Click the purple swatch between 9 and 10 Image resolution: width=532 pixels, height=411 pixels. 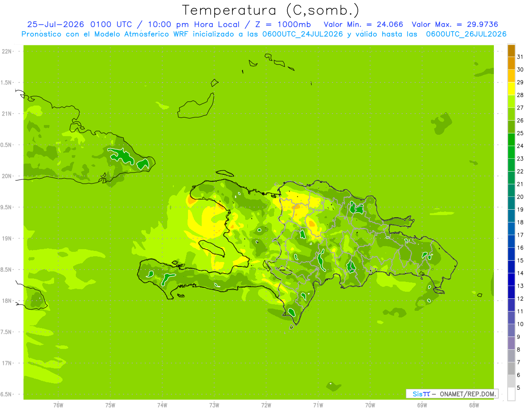(511, 331)
